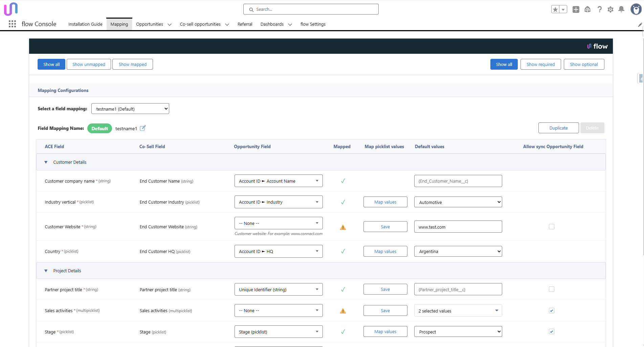Open the user profile avatar
Viewport: 644px width, 347px height.
[x=636, y=9]
